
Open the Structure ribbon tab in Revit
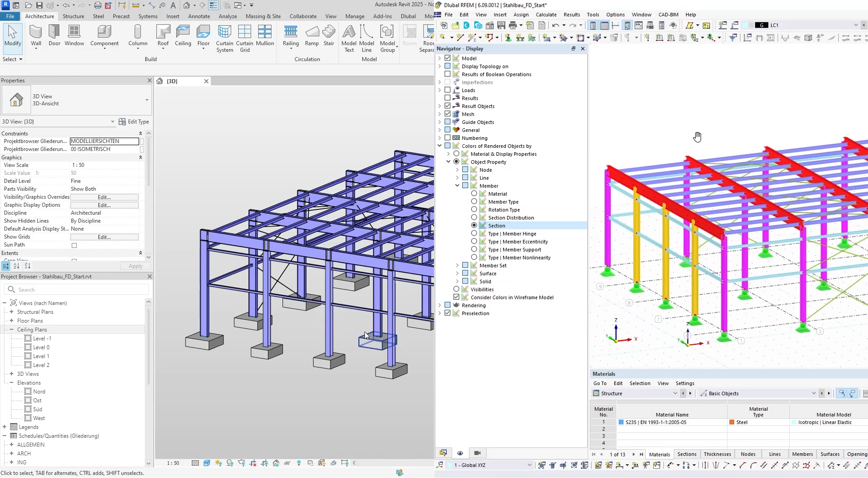click(x=73, y=16)
